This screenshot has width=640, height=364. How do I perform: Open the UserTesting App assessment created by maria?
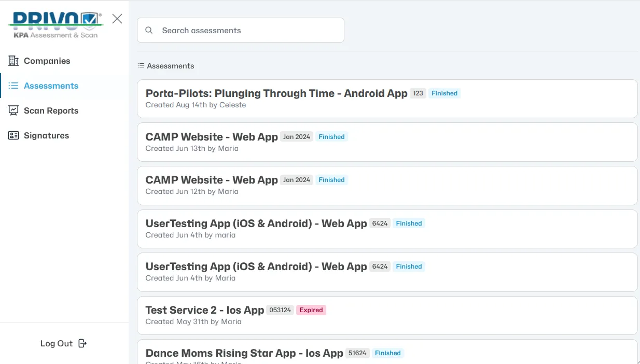click(x=256, y=223)
